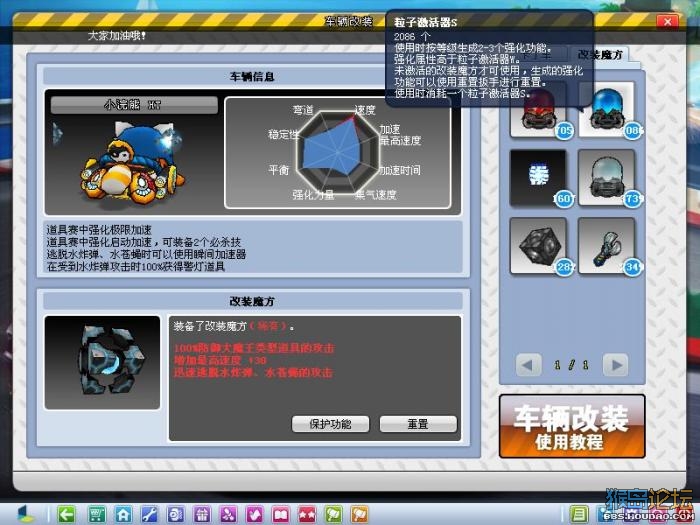The height and width of the screenshot is (525, 700).
Task: Select the glowing snowflake item on black
Action: [538, 177]
